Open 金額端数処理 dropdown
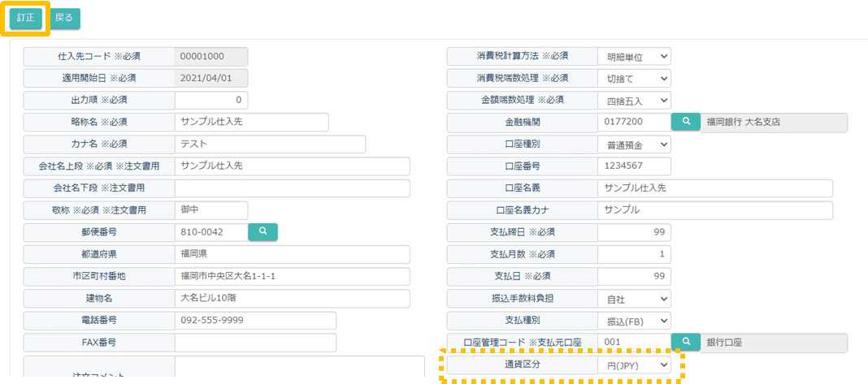The width and height of the screenshot is (868, 384). point(635,101)
